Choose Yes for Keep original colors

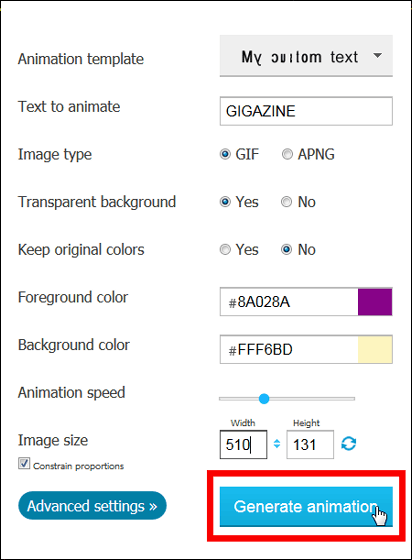click(x=225, y=249)
